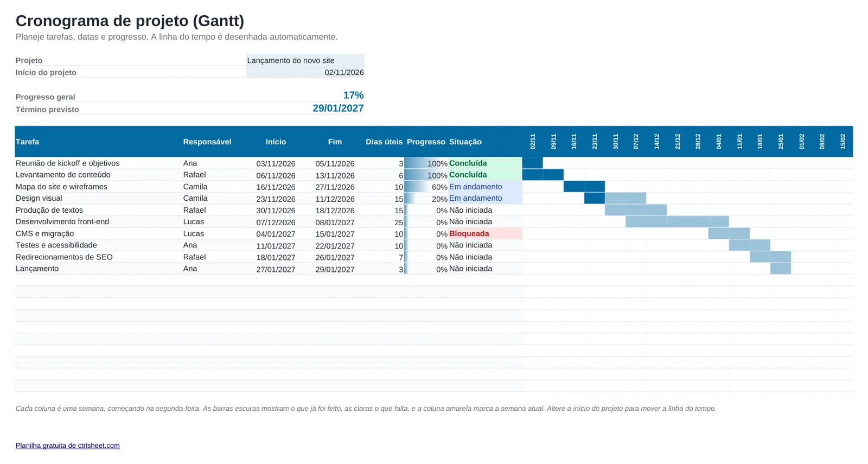
Task: Select the Desenvolvimento front-end task cell
Action: [x=98, y=221]
